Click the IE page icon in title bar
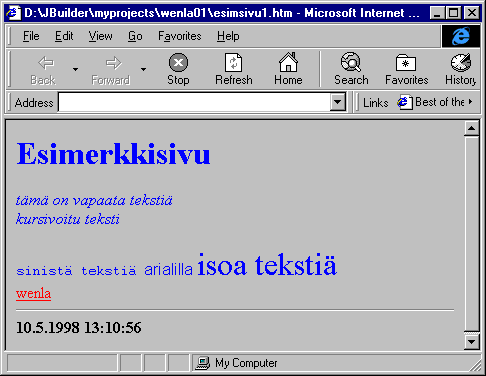The image size is (486, 376). (x=13, y=13)
